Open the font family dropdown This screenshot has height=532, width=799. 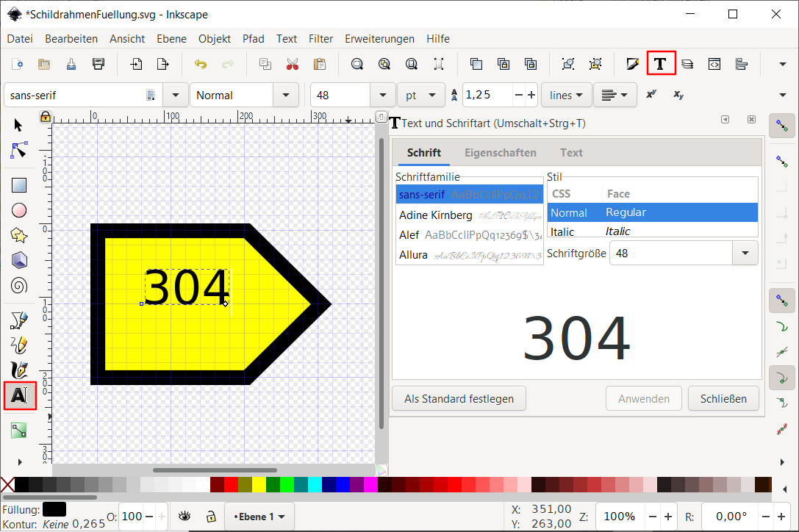click(176, 95)
